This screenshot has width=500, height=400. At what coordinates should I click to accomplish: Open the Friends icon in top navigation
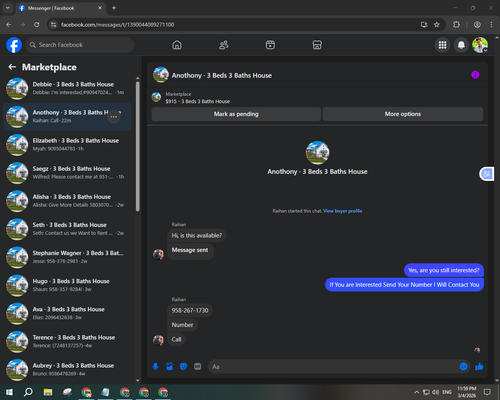[x=224, y=45]
